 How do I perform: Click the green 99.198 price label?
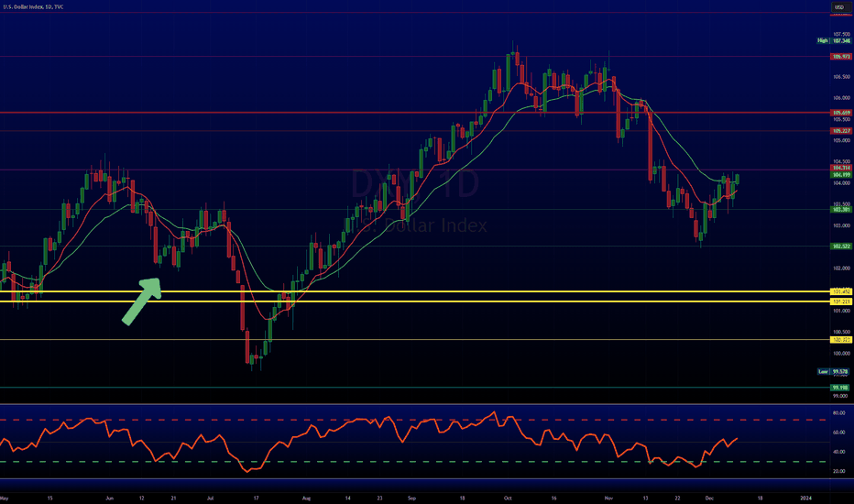(x=841, y=388)
